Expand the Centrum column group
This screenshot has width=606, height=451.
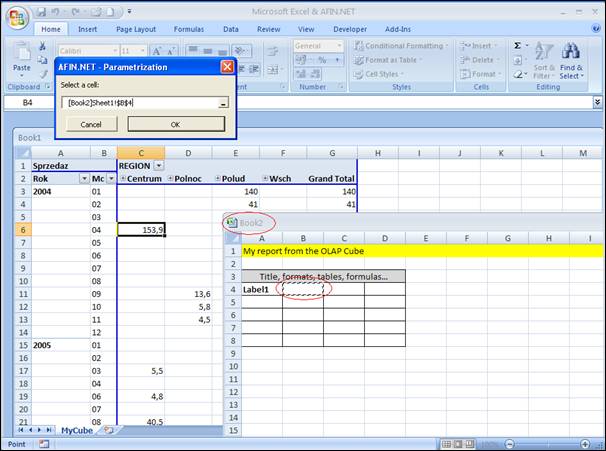coord(123,178)
